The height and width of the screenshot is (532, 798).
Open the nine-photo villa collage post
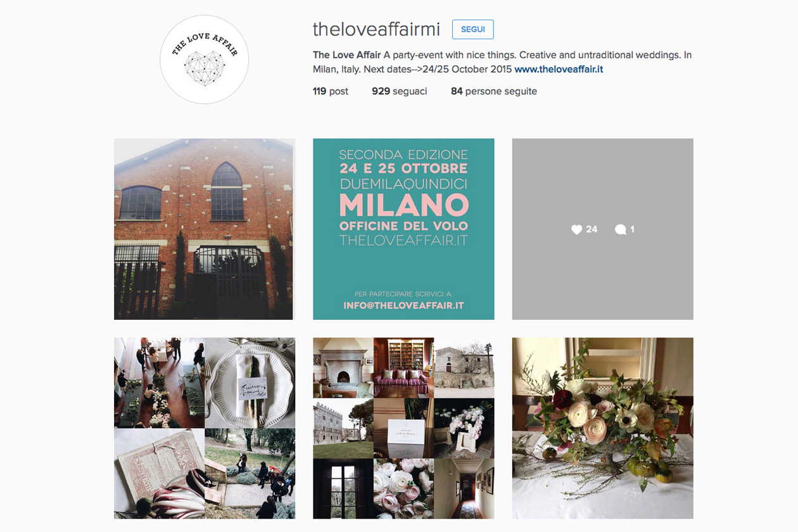click(403, 428)
